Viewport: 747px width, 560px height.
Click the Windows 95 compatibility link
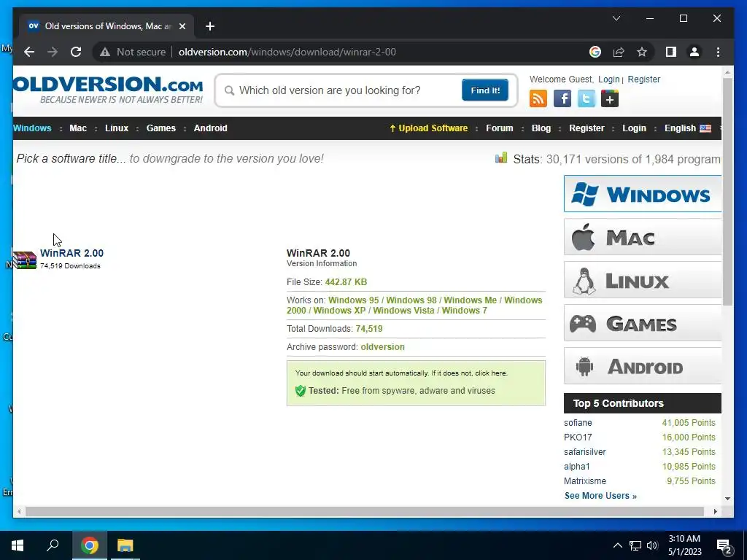point(354,300)
